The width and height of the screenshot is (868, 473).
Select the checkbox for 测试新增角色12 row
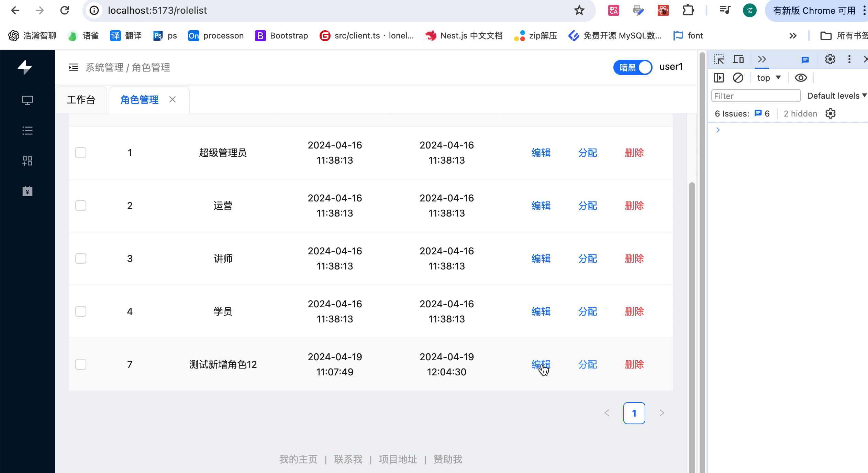coord(81,364)
